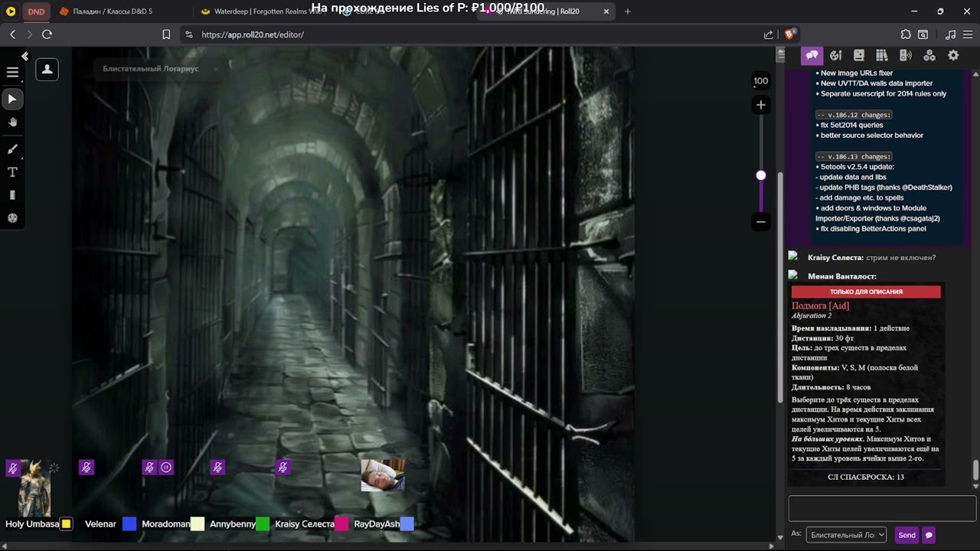Click the 100 zoom percentage readout
The width and height of the screenshot is (980, 551).
pyautogui.click(x=760, y=80)
